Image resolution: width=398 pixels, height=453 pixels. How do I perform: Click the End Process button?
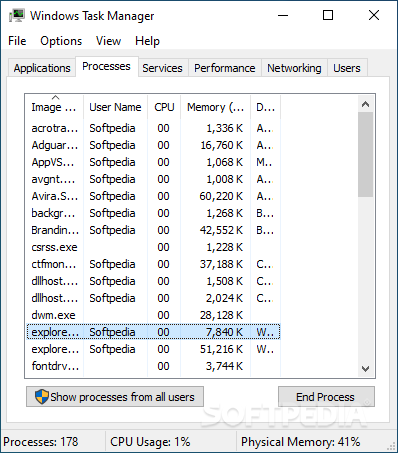tap(326, 397)
